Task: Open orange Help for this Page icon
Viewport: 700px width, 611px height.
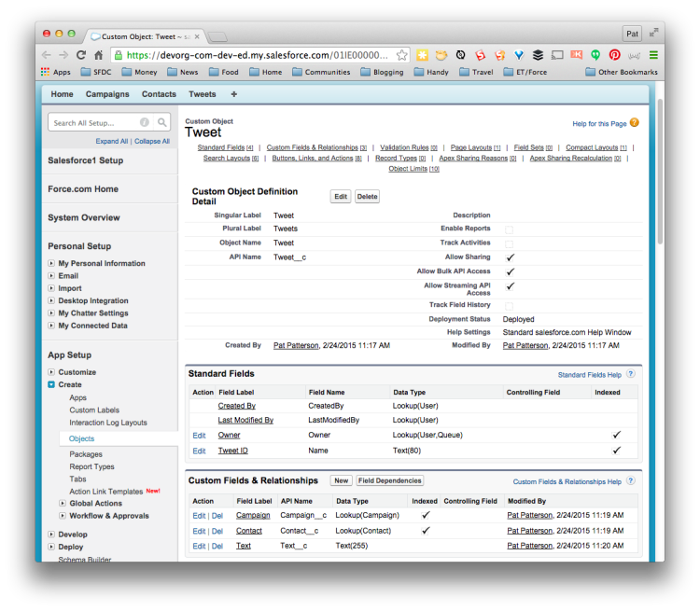Action: click(635, 123)
